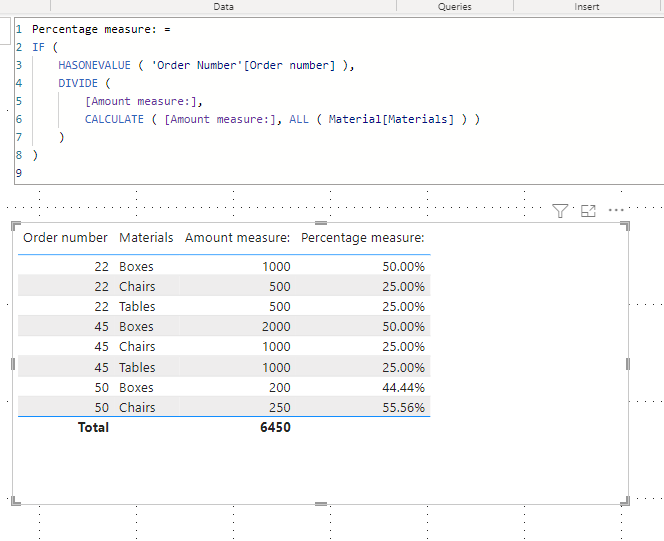Select Boxes in order 22 row

[136, 266]
